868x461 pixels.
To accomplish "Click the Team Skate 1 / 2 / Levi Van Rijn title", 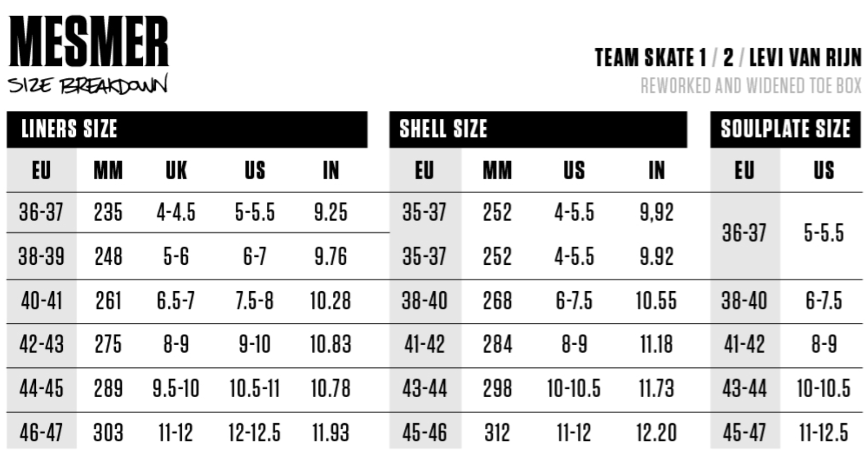I will click(x=728, y=58).
